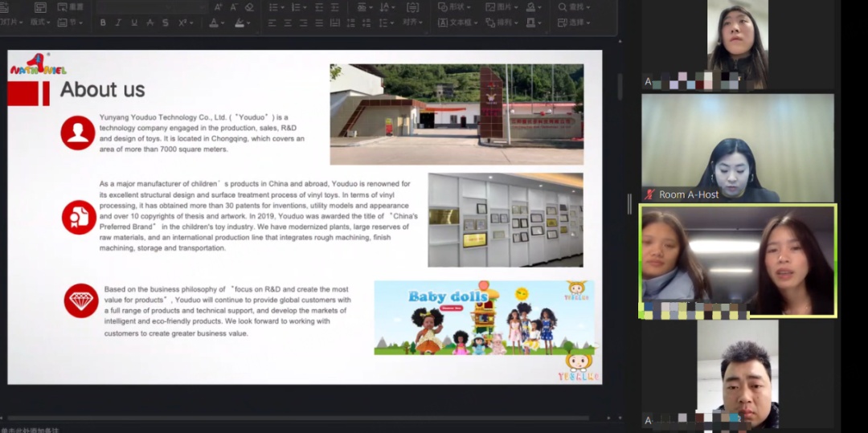Click the highlighter color swatch
Viewport: 868px width, 433px height.
pos(240,22)
